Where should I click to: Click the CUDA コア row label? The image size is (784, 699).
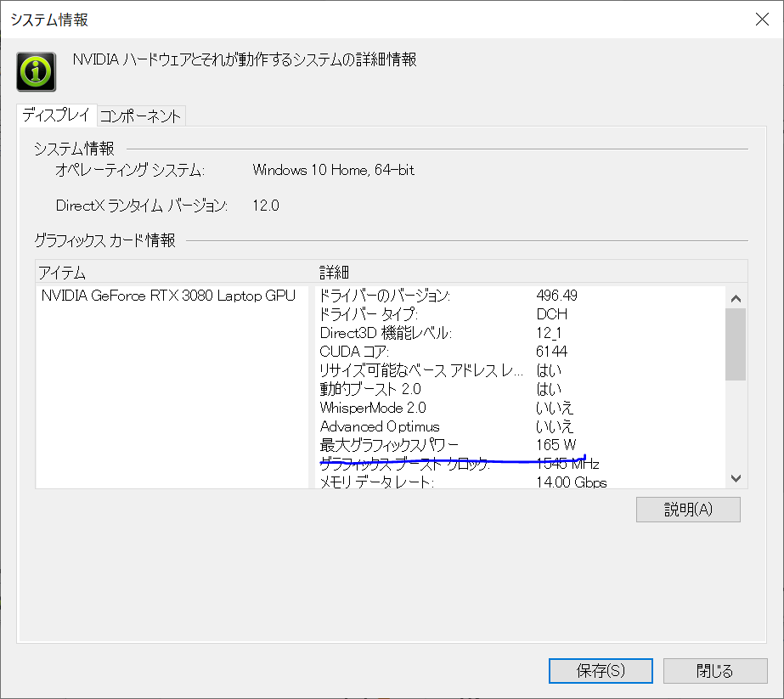click(x=354, y=352)
